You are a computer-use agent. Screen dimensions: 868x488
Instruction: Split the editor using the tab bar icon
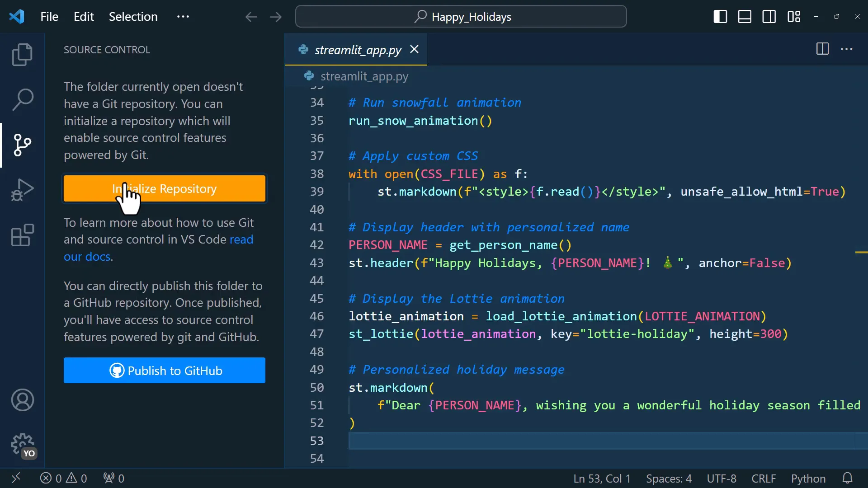coord(822,49)
